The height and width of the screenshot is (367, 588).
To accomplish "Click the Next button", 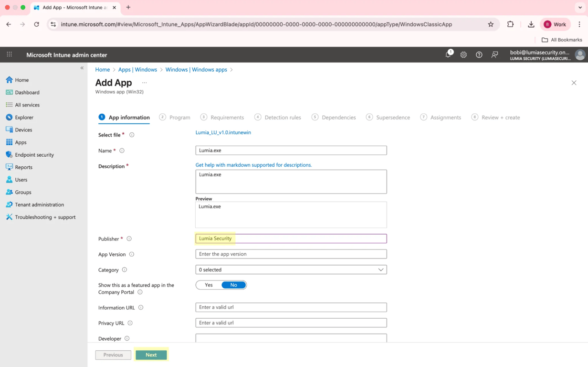I will point(151,355).
